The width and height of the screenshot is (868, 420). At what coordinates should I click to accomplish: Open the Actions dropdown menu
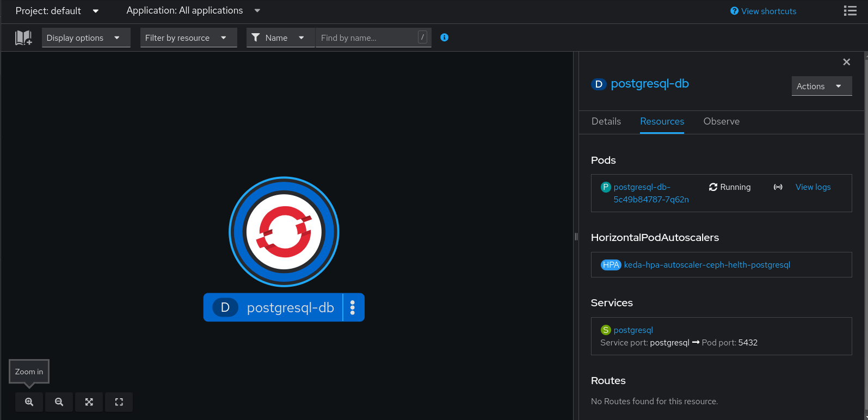tap(821, 86)
